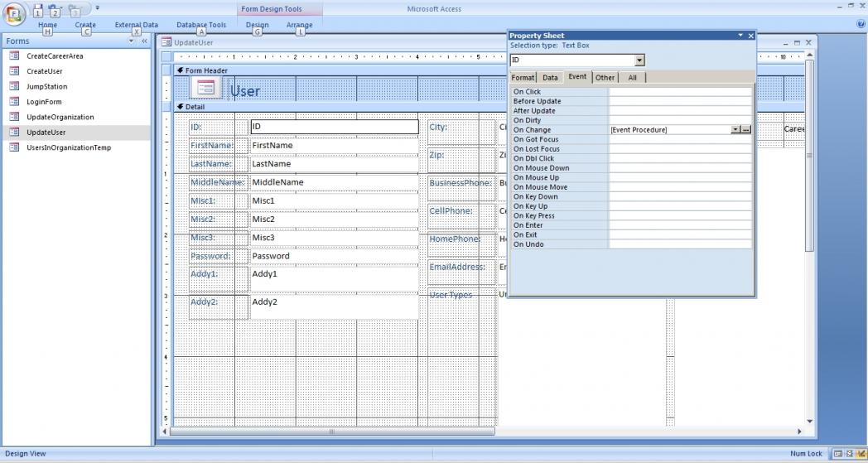The width and height of the screenshot is (868, 463).
Task: Select the EmailAddress label on form
Action: point(461,272)
